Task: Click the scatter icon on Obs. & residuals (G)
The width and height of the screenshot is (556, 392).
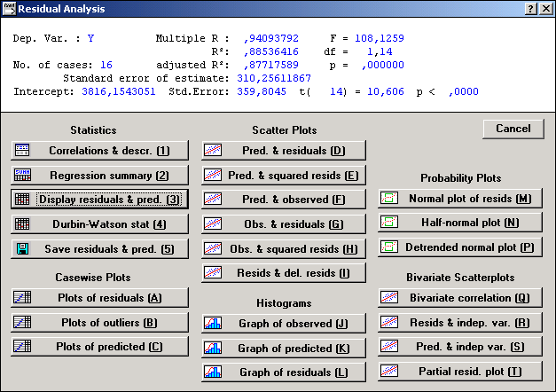Action: pos(213,223)
